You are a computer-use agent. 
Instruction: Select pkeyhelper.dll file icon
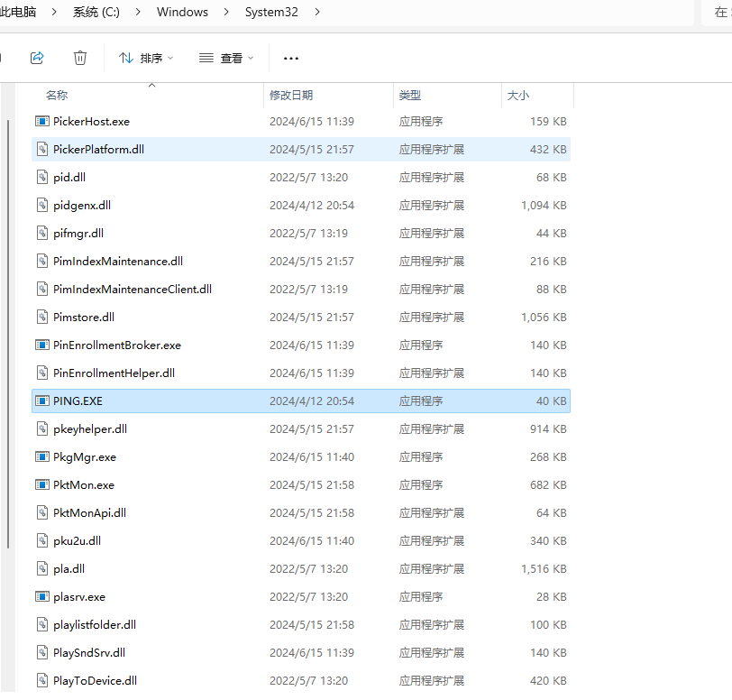[42, 429]
